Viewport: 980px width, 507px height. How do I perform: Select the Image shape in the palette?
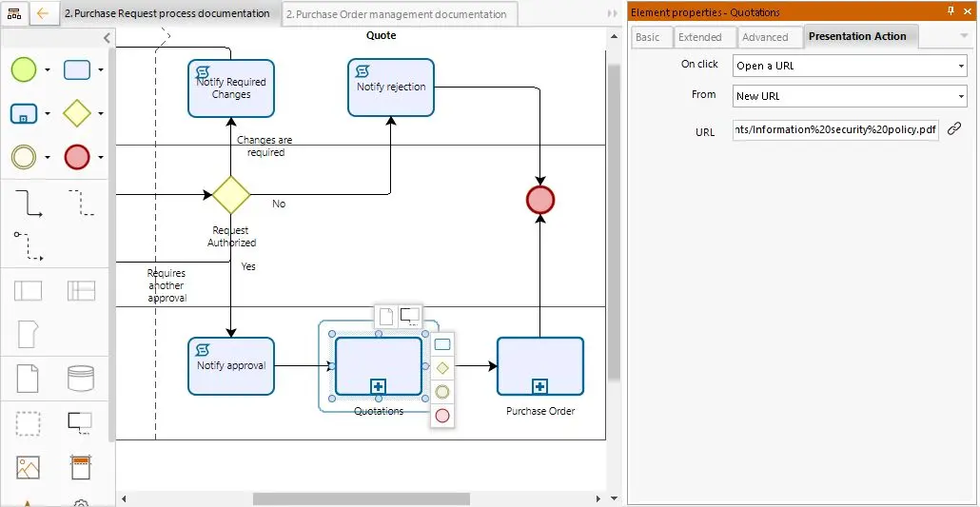tap(29, 468)
